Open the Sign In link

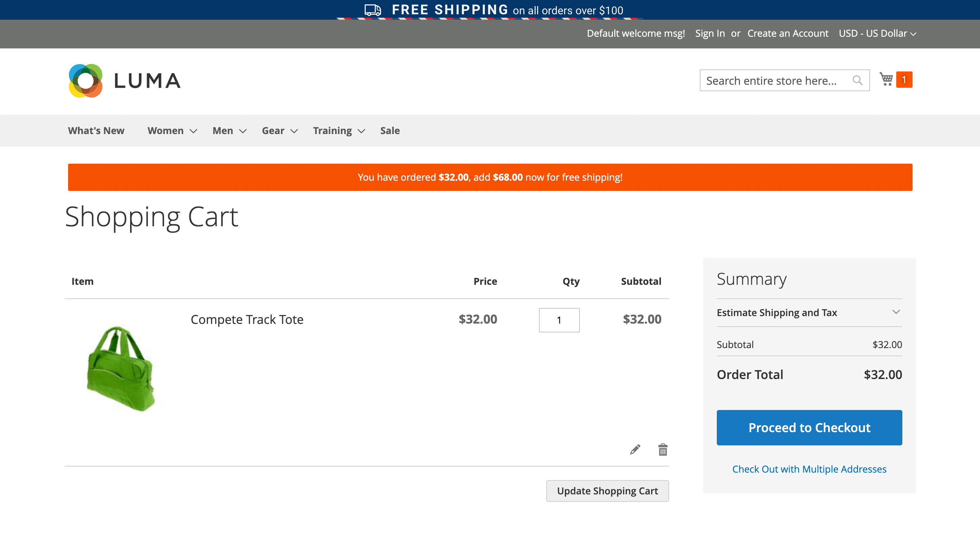[710, 33]
